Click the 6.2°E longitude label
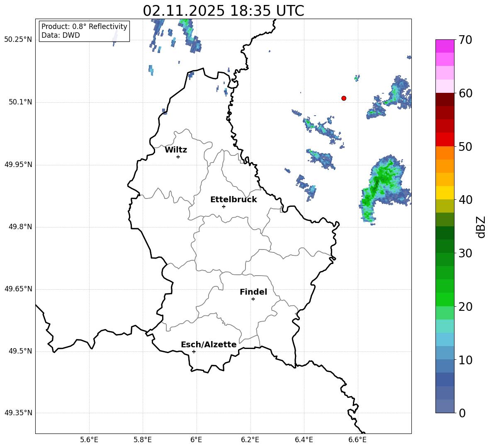Viewport: 491px width, 448px height. coord(250,440)
